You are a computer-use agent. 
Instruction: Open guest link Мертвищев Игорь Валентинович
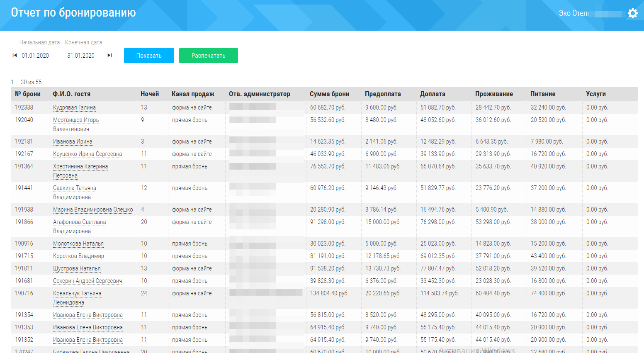coord(76,124)
